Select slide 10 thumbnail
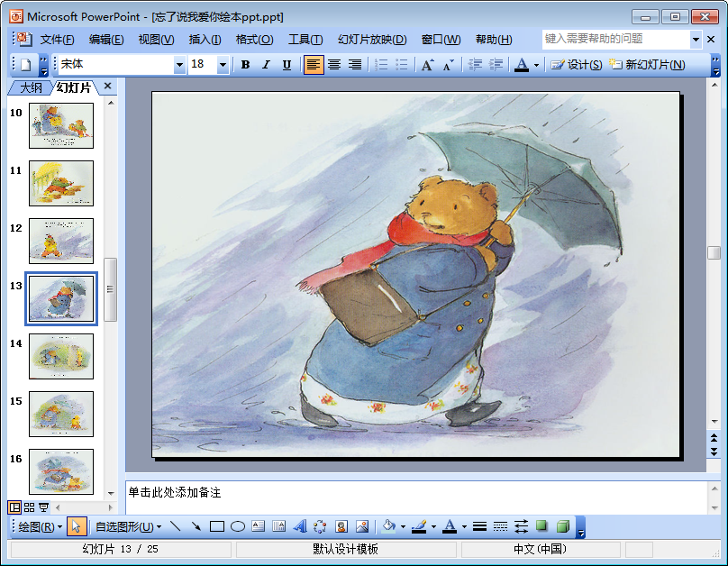This screenshot has width=728, height=566. 61,126
